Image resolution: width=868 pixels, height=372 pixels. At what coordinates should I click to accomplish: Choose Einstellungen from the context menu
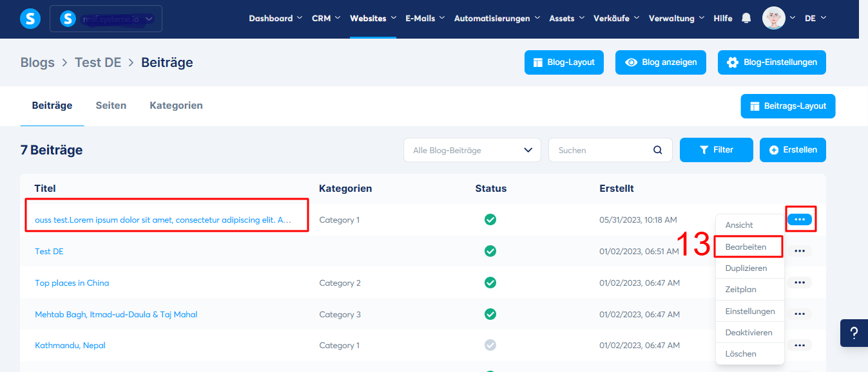pyautogui.click(x=750, y=311)
